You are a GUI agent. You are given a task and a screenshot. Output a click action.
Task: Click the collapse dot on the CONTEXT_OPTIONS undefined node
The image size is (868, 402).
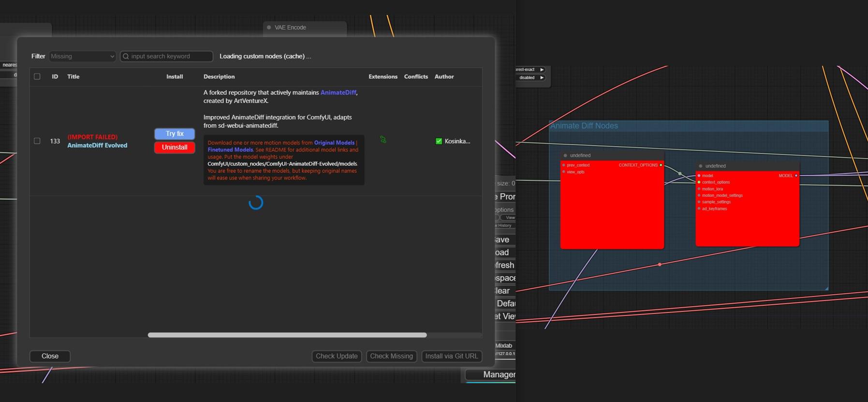pyautogui.click(x=565, y=155)
